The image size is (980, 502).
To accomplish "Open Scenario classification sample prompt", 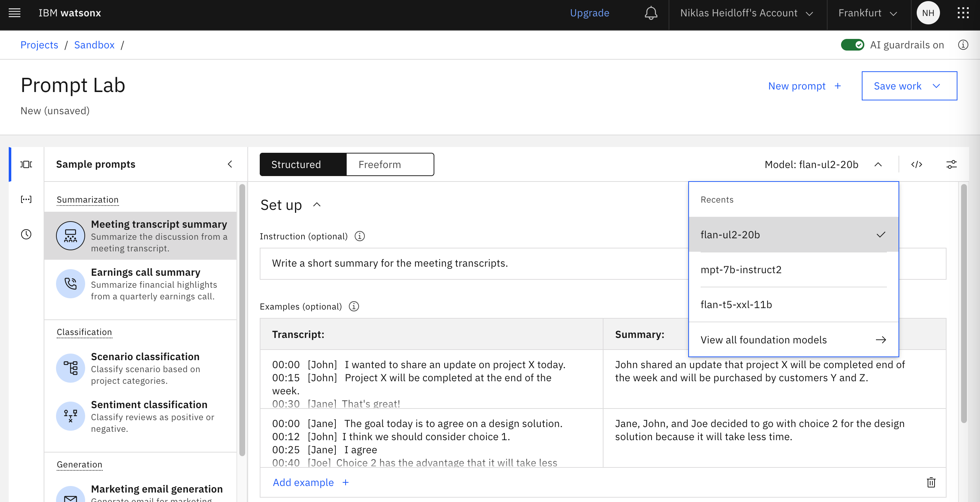I will (x=140, y=368).
